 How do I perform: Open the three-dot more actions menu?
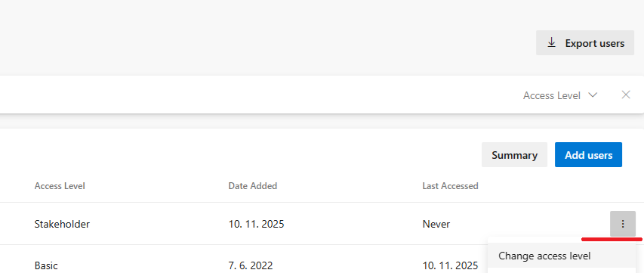point(623,224)
